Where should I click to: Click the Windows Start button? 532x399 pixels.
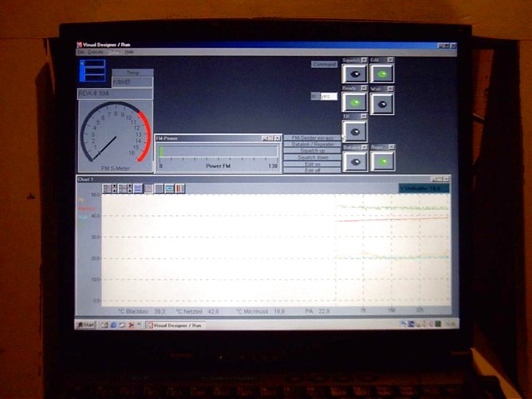86,325
